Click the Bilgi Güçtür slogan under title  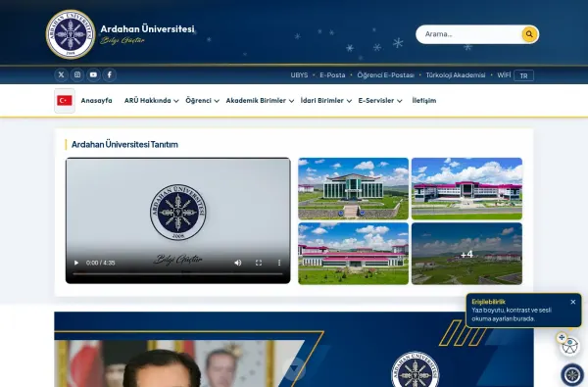pyautogui.click(x=122, y=40)
